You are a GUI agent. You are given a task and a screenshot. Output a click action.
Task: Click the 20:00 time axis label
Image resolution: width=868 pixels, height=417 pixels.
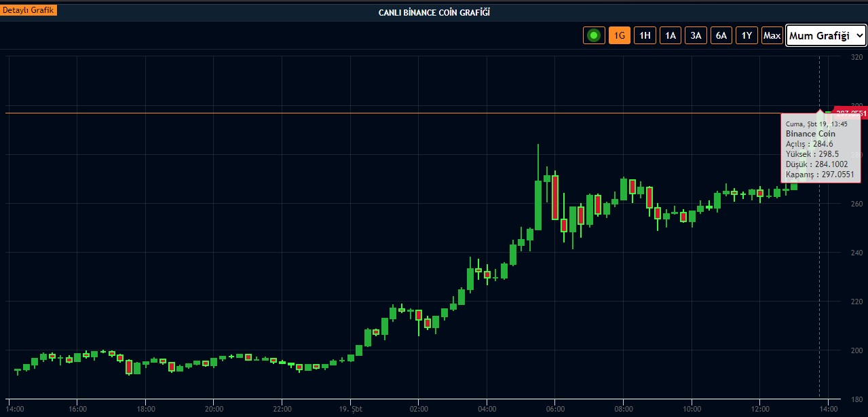coord(214,409)
